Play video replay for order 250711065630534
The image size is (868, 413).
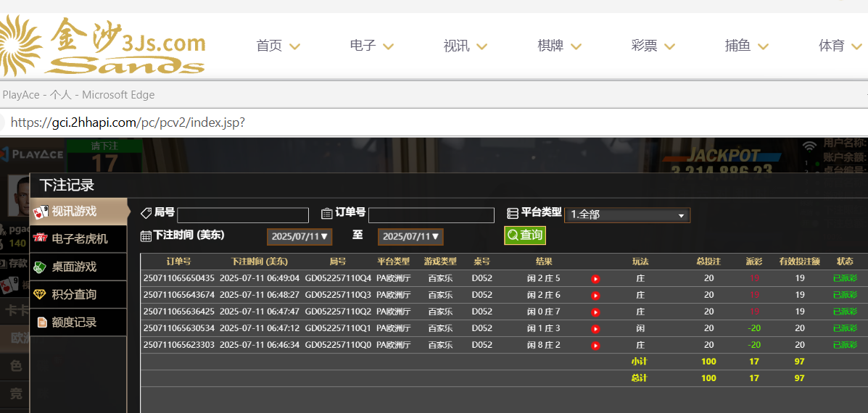tap(595, 329)
